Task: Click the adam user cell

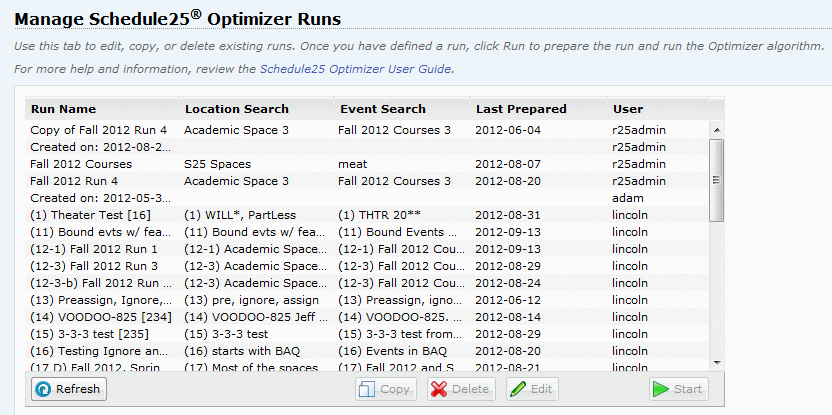Action: 628,198
